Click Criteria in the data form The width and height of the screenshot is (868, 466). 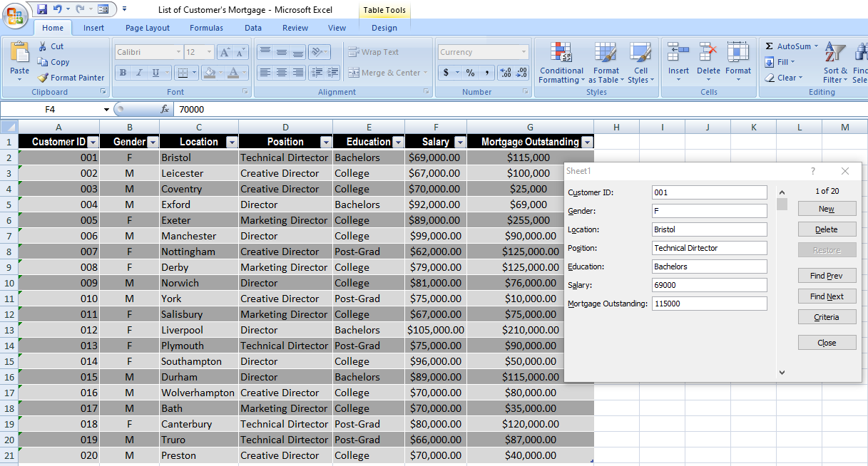pyautogui.click(x=827, y=317)
